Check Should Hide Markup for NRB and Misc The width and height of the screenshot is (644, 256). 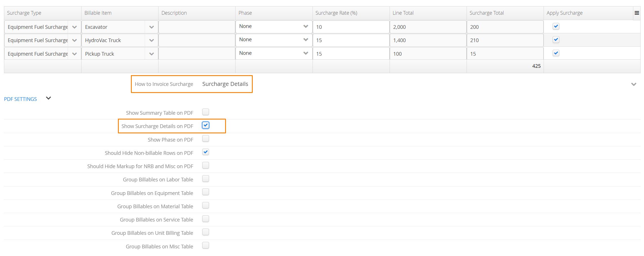206,165
